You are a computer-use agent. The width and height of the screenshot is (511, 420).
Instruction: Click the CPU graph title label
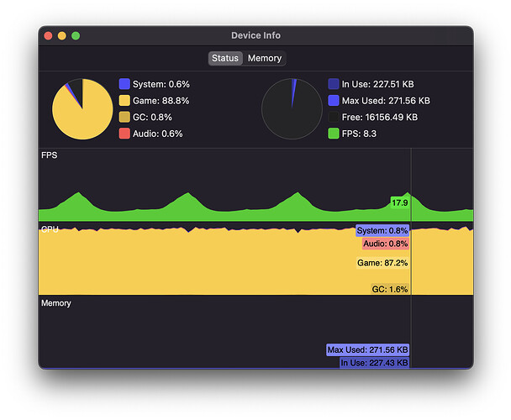pos(50,229)
